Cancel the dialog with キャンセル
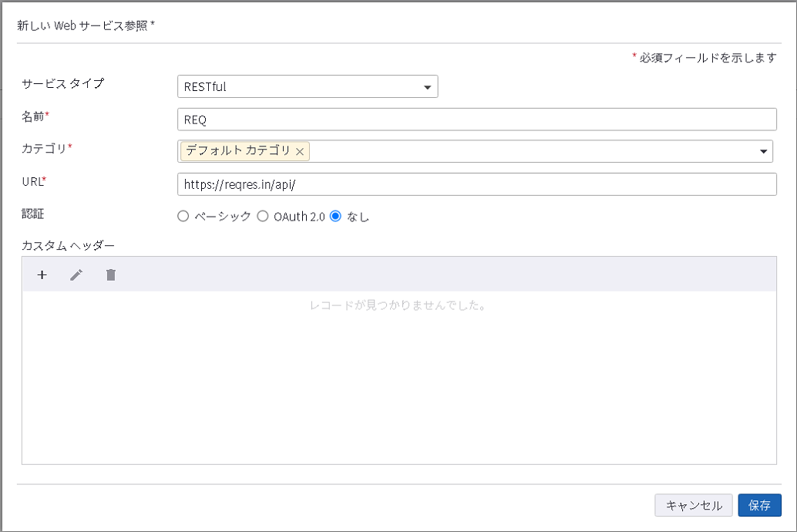 (693, 505)
